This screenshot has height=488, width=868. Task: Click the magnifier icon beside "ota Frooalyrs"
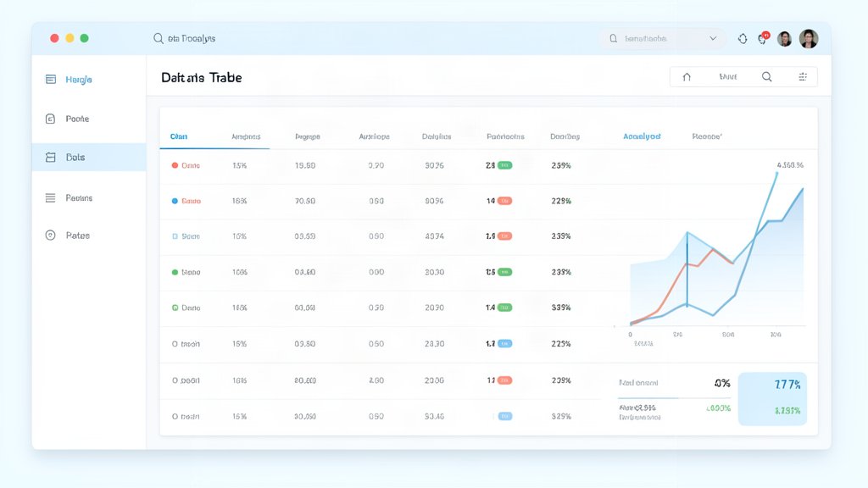coord(159,38)
